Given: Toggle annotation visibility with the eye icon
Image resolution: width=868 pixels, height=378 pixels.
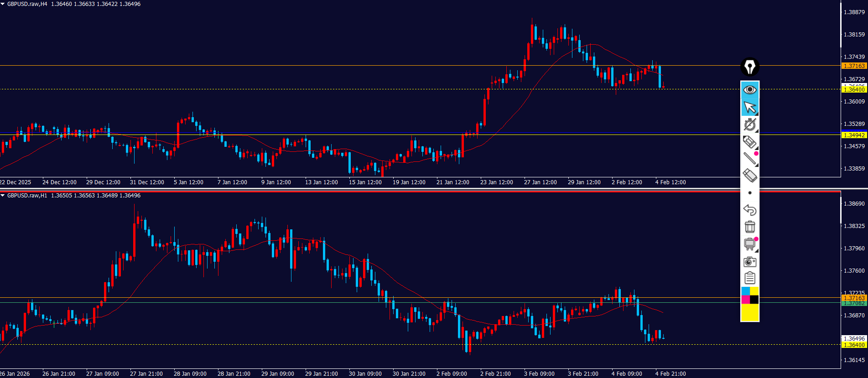Looking at the screenshot, I should point(750,90).
